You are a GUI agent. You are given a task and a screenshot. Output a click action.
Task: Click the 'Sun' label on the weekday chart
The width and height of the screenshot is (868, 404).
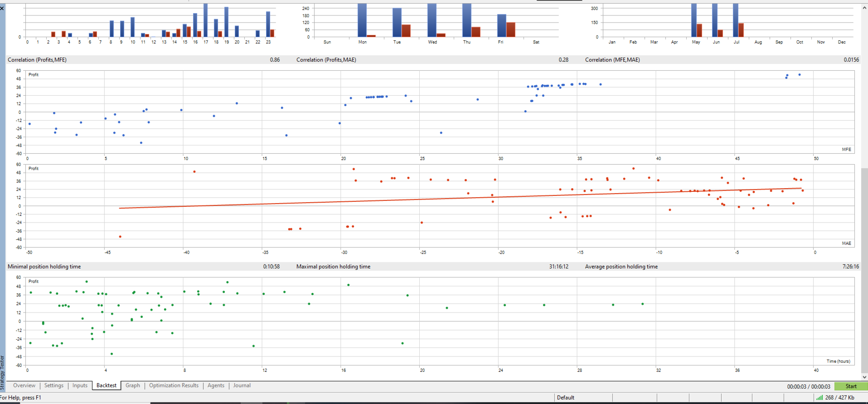point(327,42)
